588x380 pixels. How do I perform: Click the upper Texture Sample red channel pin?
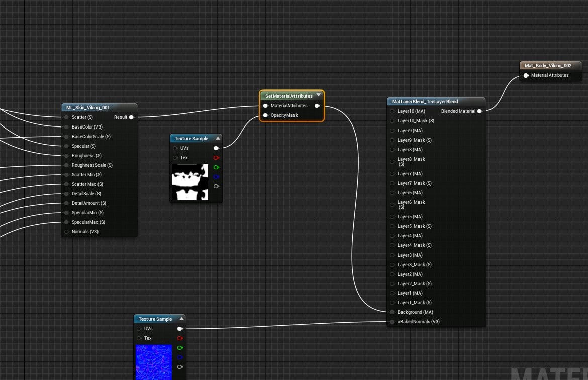click(217, 158)
